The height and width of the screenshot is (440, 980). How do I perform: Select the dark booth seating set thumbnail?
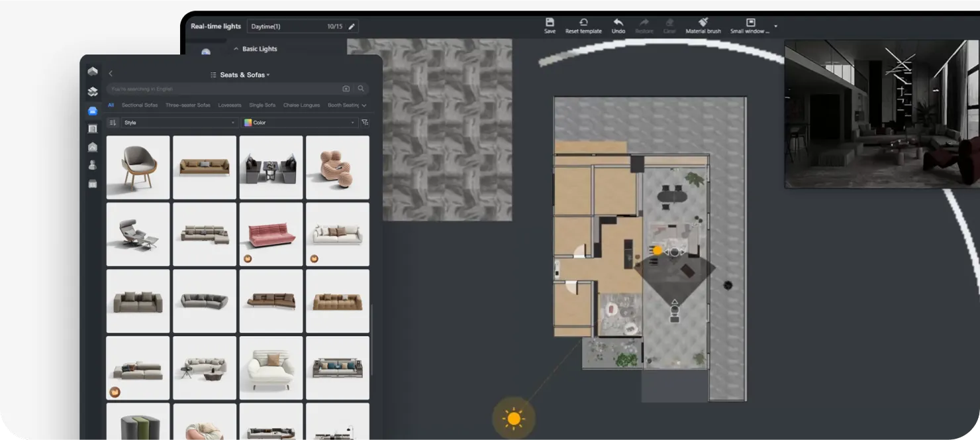pos(271,168)
